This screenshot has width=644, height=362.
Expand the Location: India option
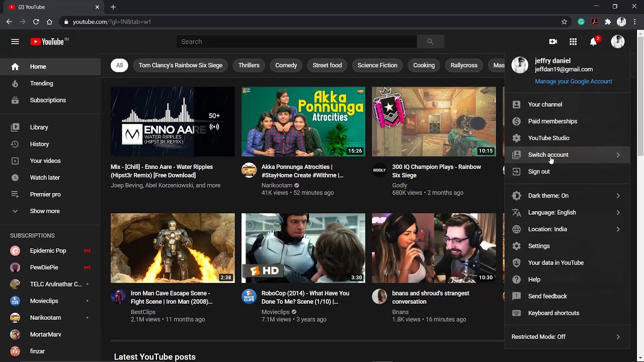[567, 229]
